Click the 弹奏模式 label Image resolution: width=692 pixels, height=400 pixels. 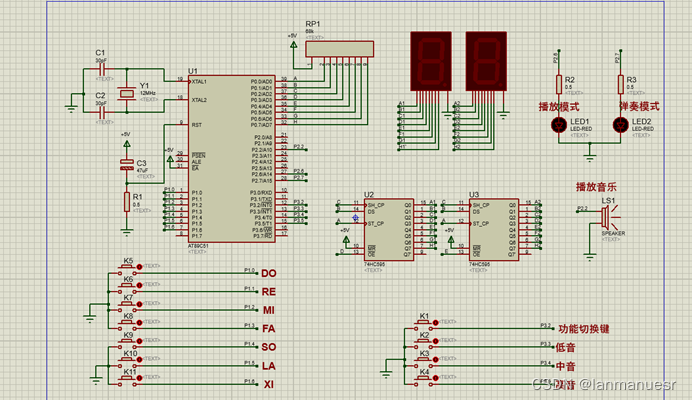(639, 106)
